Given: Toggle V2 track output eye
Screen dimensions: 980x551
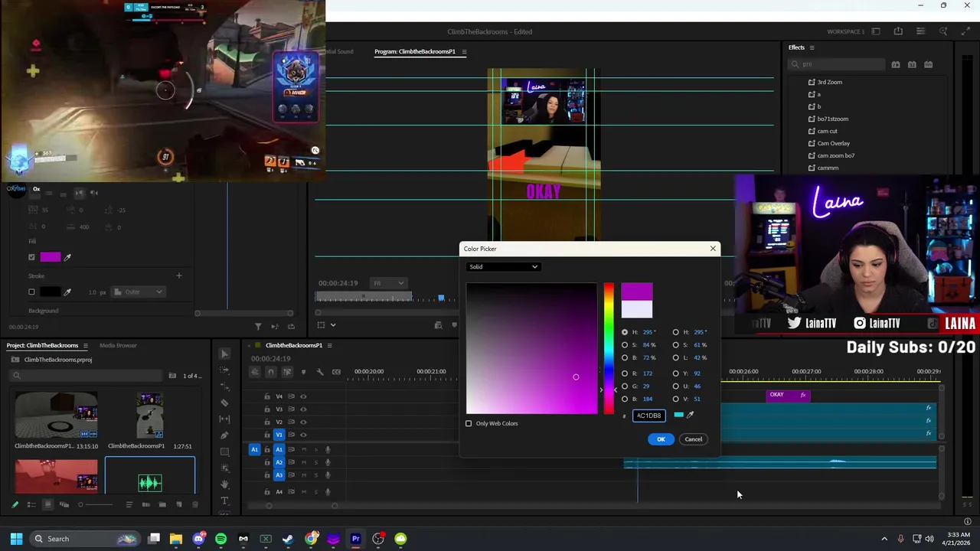Looking at the screenshot, I should tap(303, 422).
